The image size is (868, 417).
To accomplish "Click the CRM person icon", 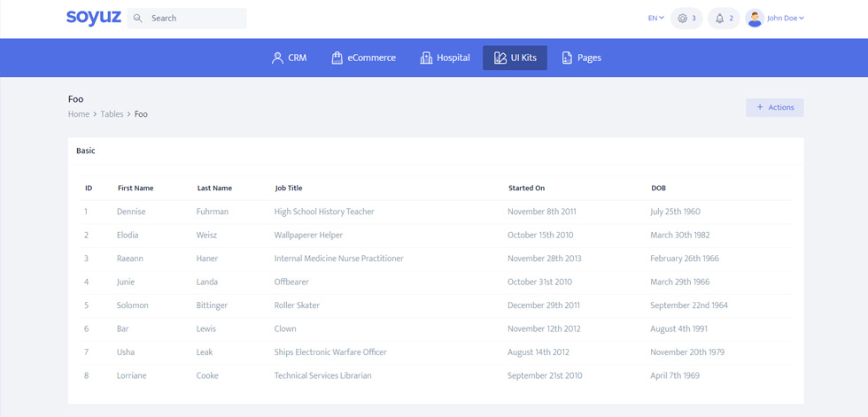I will pyautogui.click(x=277, y=58).
